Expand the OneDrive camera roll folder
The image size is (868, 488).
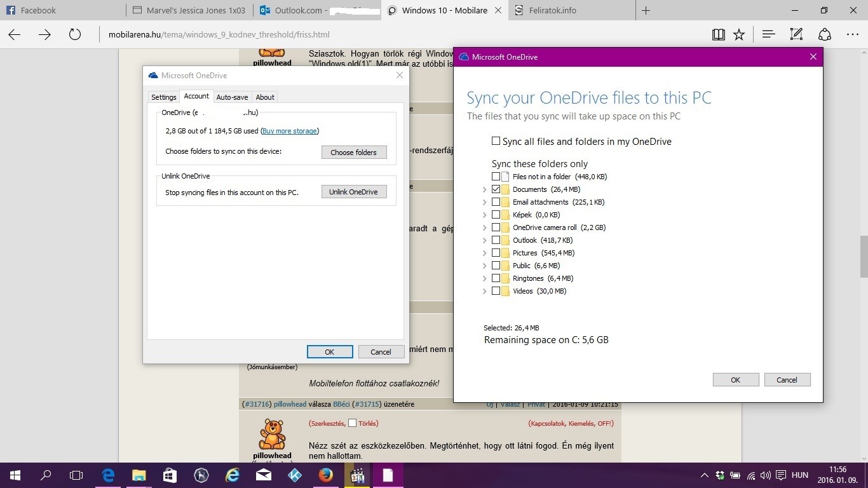[484, 227]
